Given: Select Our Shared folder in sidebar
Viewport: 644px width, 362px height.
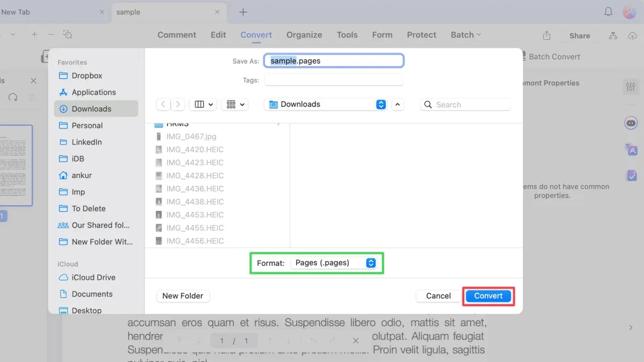Looking at the screenshot, I should coord(96,225).
